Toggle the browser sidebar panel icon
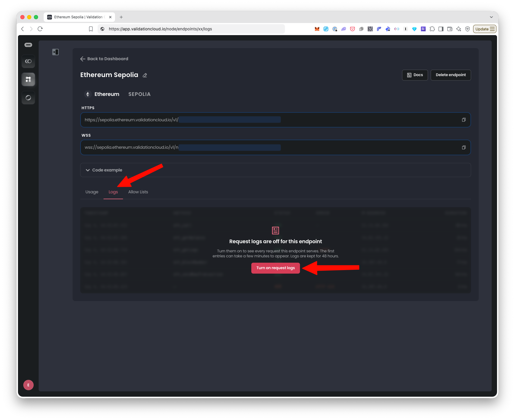This screenshot has width=515, height=420. [x=441, y=29]
